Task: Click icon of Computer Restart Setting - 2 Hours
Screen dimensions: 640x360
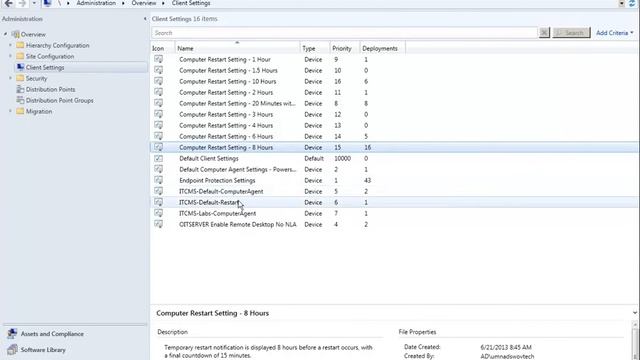Action: click(158, 92)
